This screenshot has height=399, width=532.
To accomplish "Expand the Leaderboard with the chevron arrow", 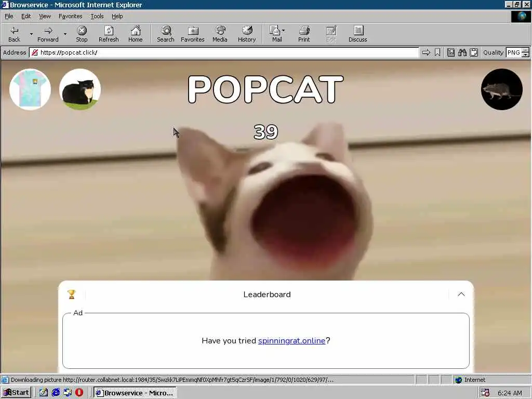I will (461, 294).
